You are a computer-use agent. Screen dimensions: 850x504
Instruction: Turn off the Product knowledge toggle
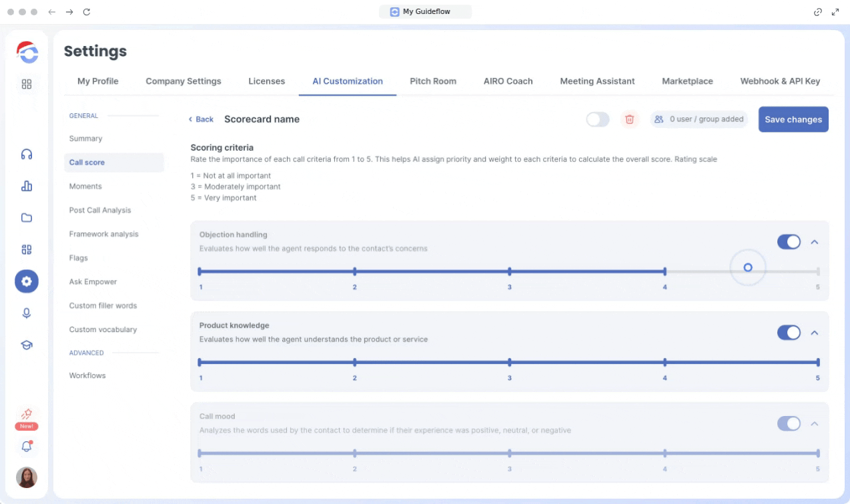[x=789, y=333]
